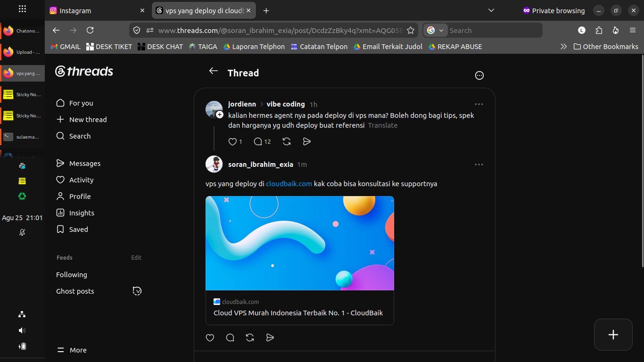This screenshot has width=644, height=362.
Task: Repost soran_ibrahim_exia's reply
Action: coord(250,337)
